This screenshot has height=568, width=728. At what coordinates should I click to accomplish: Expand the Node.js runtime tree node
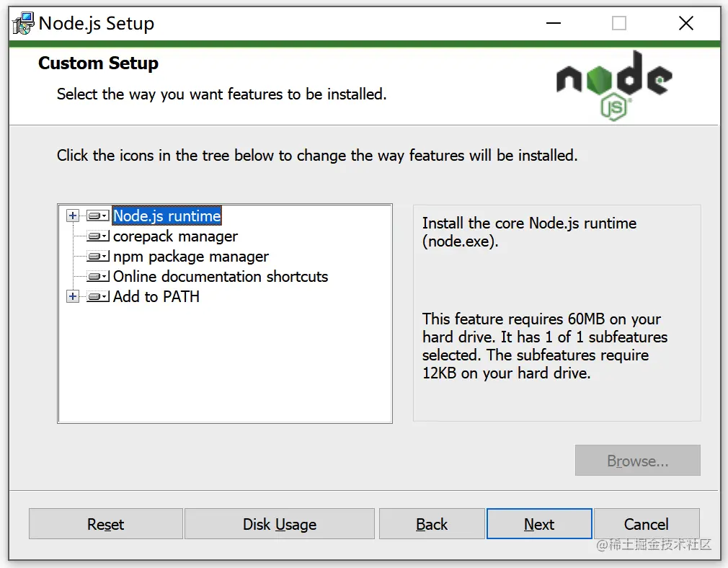click(72, 216)
